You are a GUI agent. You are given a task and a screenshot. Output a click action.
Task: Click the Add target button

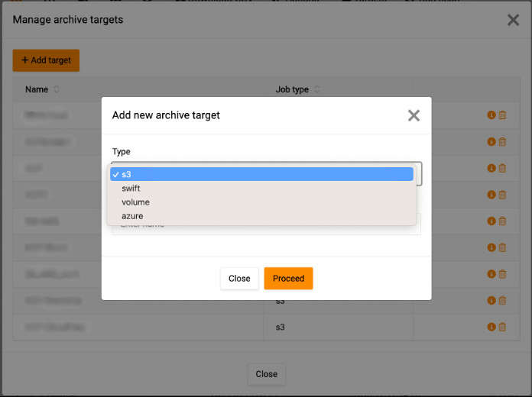(x=46, y=60)
